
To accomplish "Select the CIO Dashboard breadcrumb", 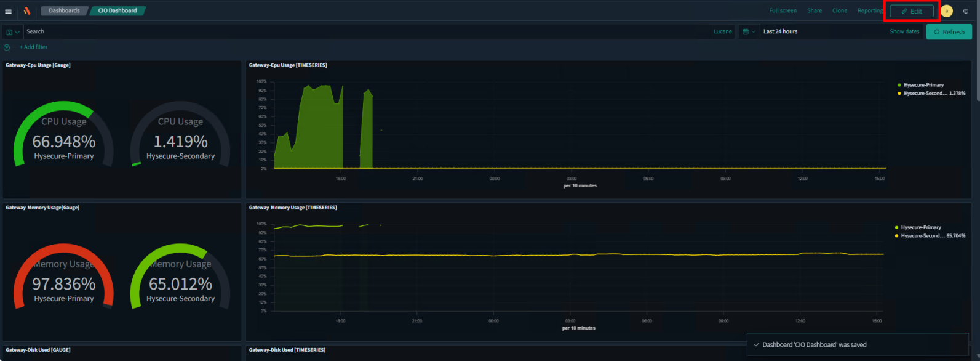I will click(x=118, y=11).
